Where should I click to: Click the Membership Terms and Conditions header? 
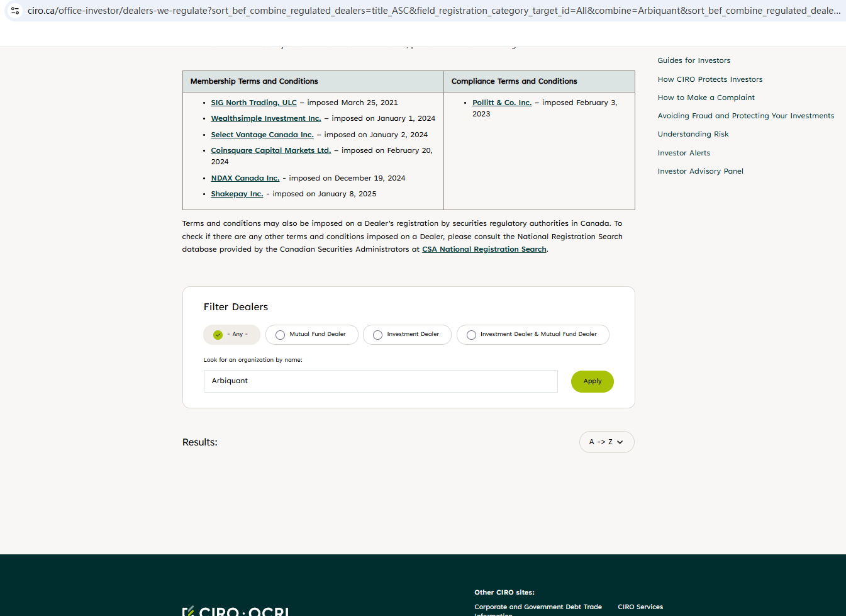tap(254, 81)
